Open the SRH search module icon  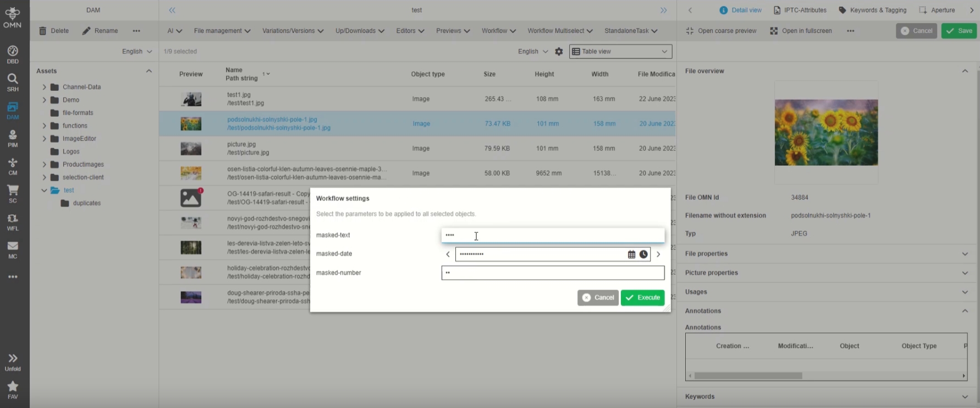tap(13, 82)
